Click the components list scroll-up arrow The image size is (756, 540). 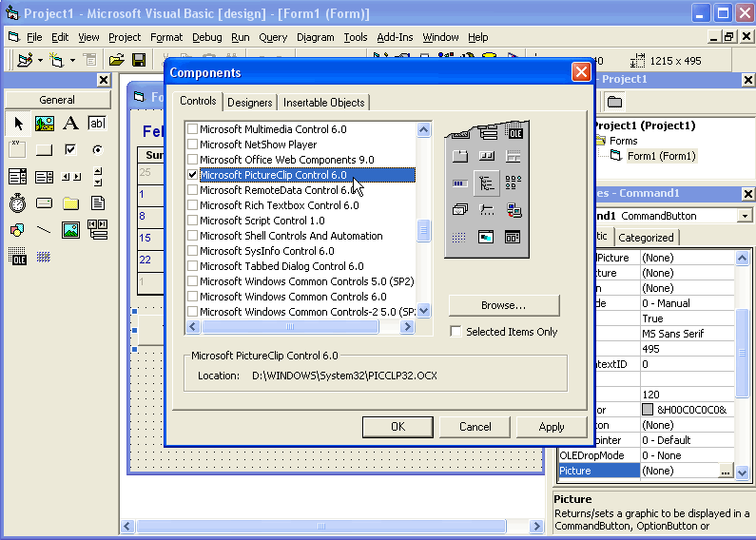click(x=424, y=129)
